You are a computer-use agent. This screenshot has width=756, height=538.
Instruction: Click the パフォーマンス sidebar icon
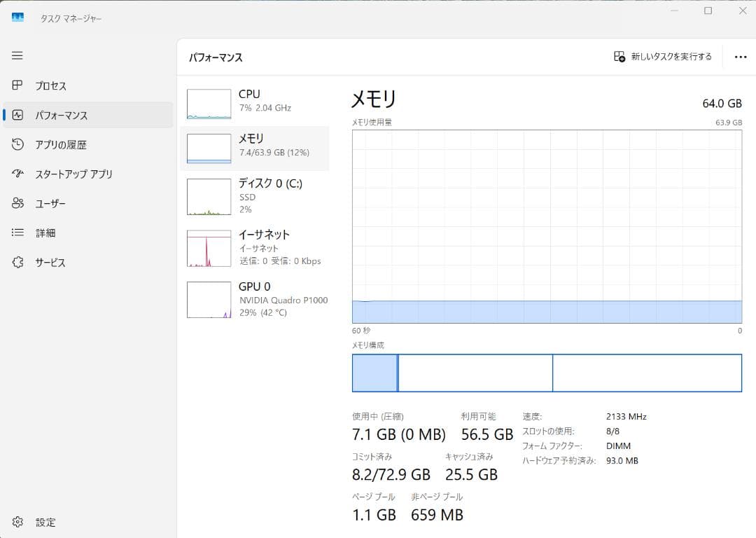pyautogui.click(x=18, y=115)
